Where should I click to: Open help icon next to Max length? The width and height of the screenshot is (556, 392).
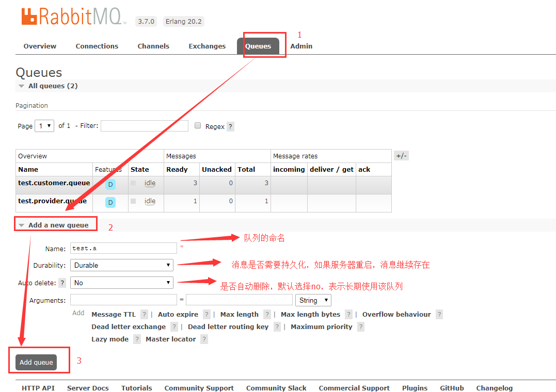(267, 315)
